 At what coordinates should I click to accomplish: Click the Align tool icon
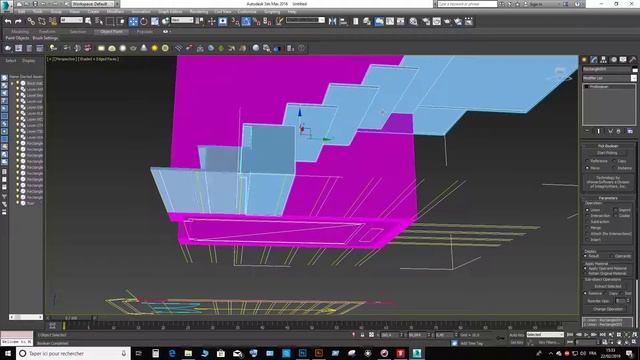[x=343, y=21]
